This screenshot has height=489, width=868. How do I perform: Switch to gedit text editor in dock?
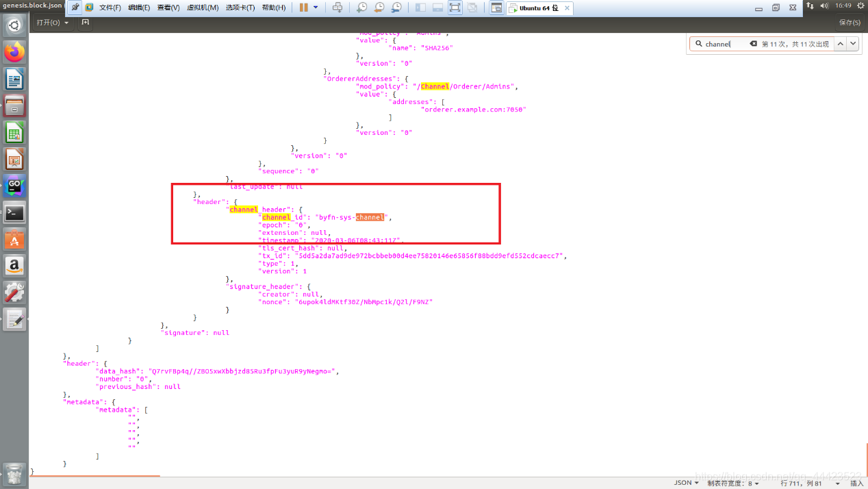(x=14, y=319)
